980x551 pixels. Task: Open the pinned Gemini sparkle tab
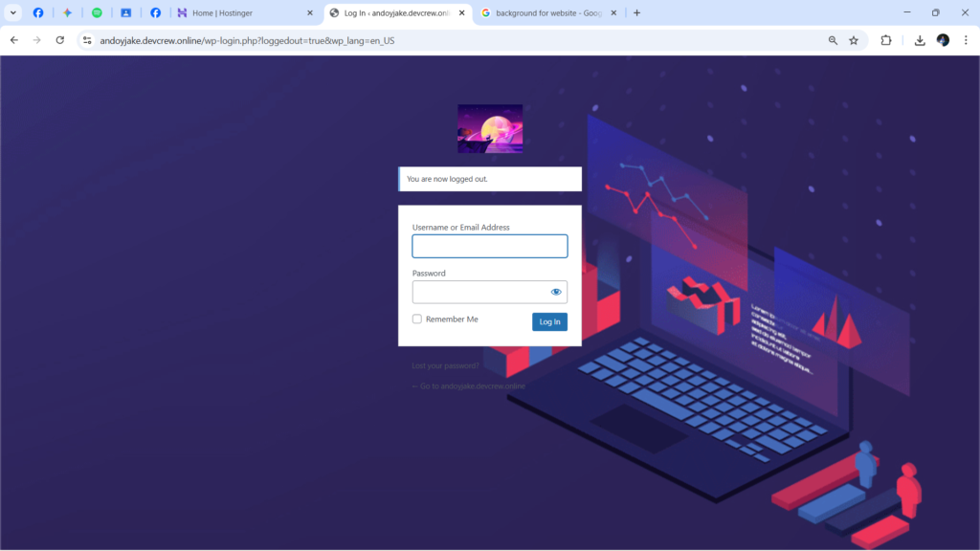click(x=68, y=12)
